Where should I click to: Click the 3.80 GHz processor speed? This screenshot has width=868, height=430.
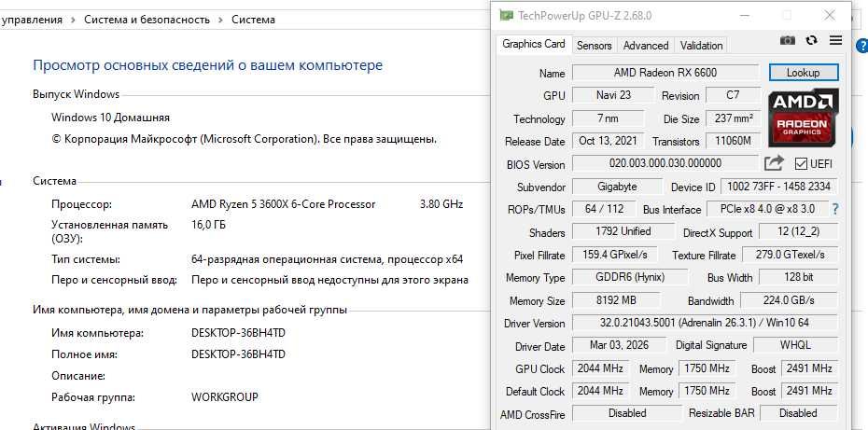tap(441, 204)
